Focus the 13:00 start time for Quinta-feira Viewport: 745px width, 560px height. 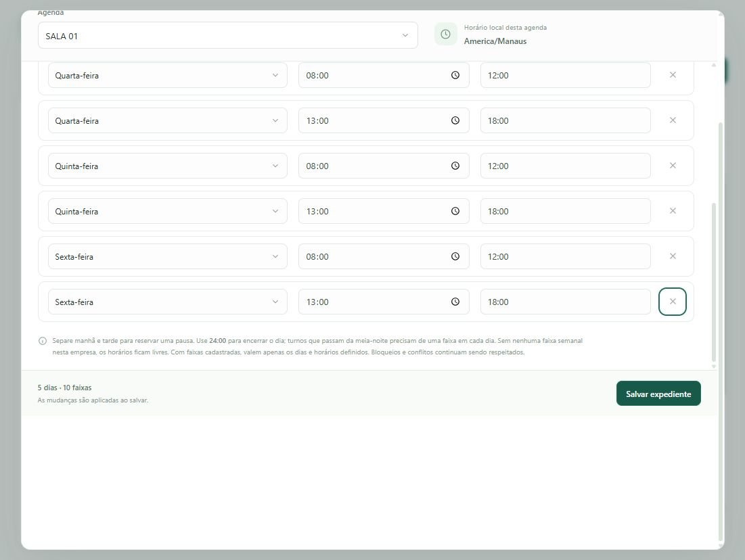384,212
